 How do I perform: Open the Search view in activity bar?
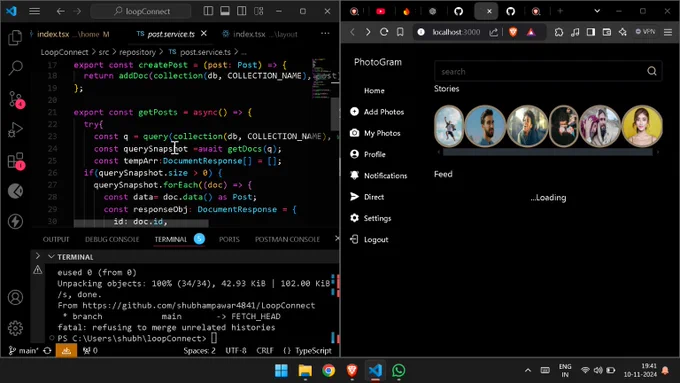coord(15,68)
